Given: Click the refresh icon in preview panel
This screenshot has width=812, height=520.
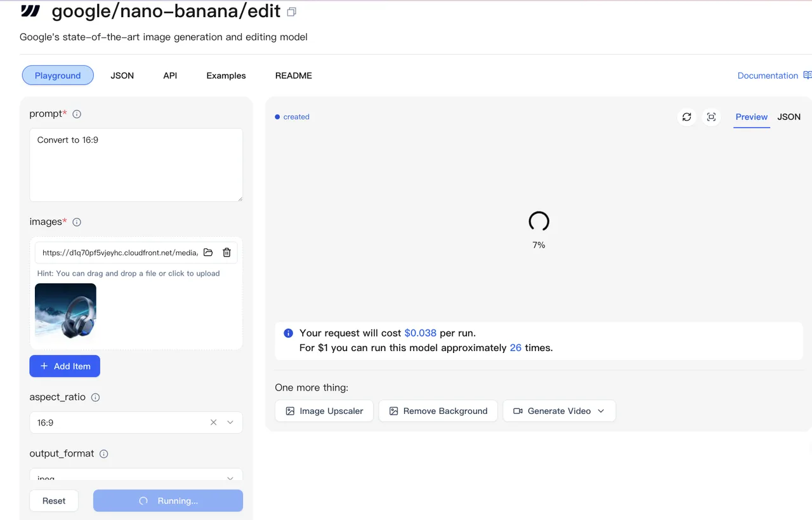Looking at the screenshot, I should (x=686, y=117).
